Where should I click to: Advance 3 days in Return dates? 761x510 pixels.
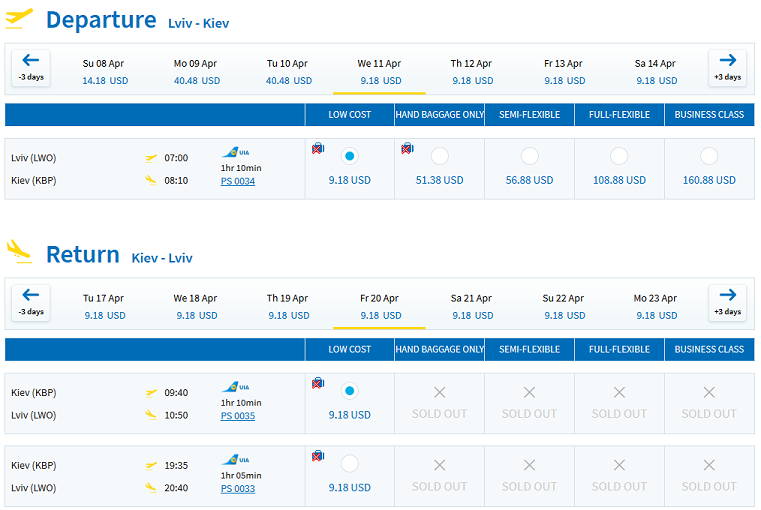(x=728, y=302)
